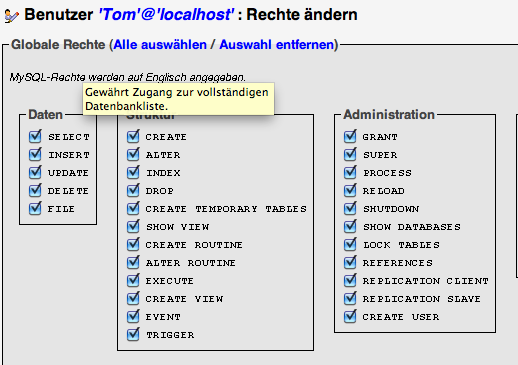Click Alle auswählen link
Viewport: 518px width, 365px height.
[160, 45]
